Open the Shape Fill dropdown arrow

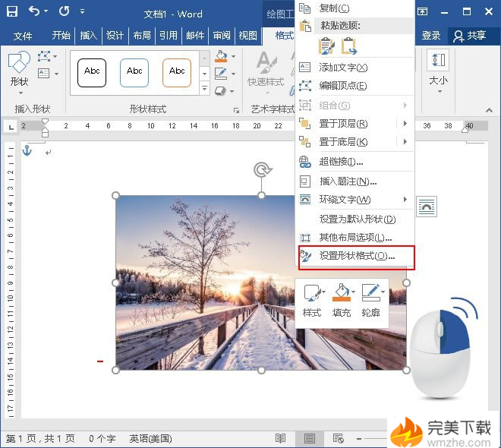point(234,56)
